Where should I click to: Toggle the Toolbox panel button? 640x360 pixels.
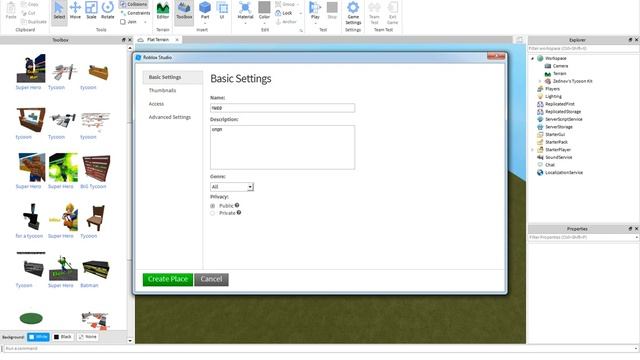(x=184, y=11)
